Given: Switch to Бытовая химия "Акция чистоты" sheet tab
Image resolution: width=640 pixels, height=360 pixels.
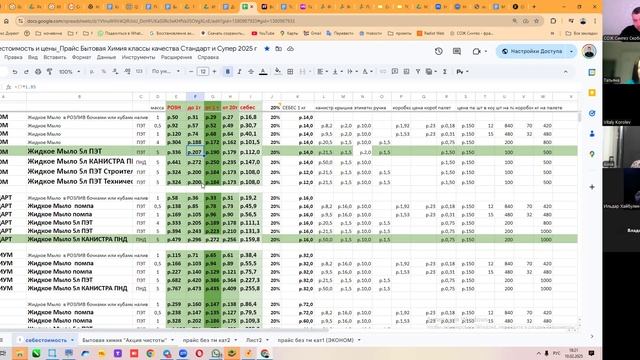Looking at the screenshot, I should [x=124, y=340].
